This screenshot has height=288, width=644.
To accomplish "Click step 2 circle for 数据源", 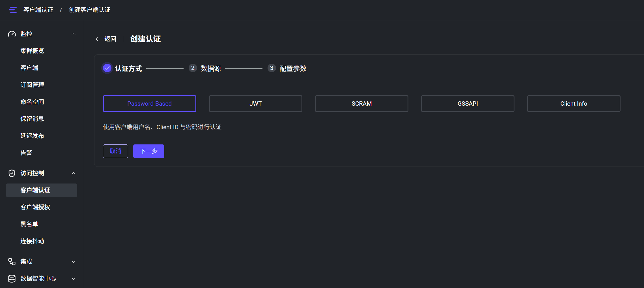I will tap(193, 68).
